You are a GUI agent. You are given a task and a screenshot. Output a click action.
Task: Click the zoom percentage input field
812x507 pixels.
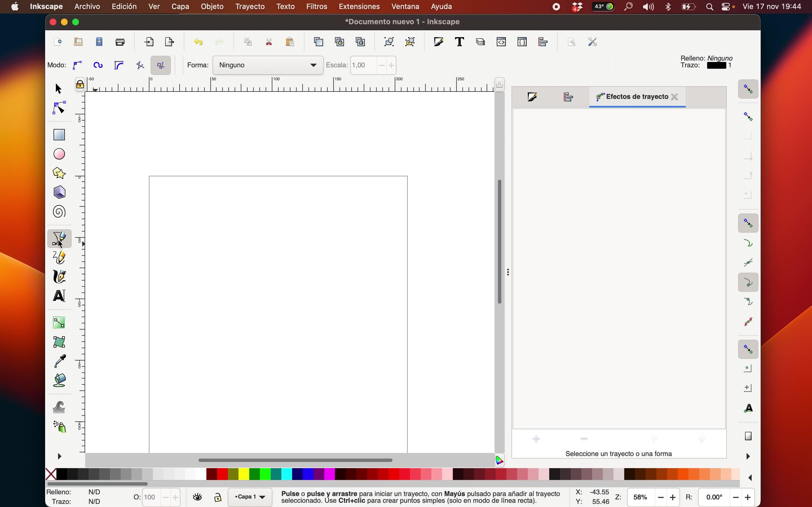click(641, 497)
